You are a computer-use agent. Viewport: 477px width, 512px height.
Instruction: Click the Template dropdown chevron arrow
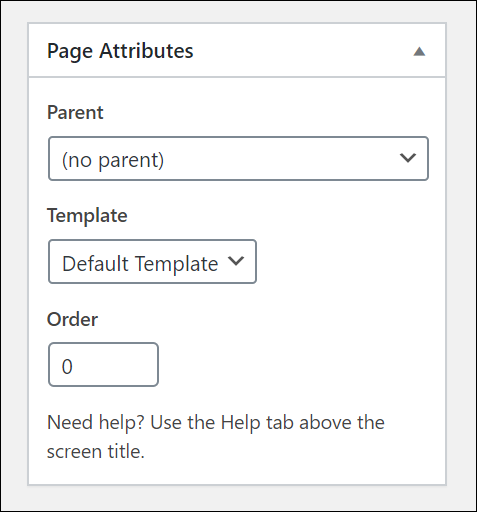pos(236,261)
